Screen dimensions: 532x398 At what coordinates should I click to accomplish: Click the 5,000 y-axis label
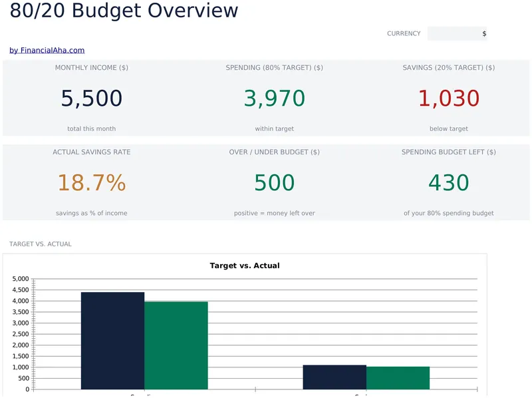pos(21,279)
